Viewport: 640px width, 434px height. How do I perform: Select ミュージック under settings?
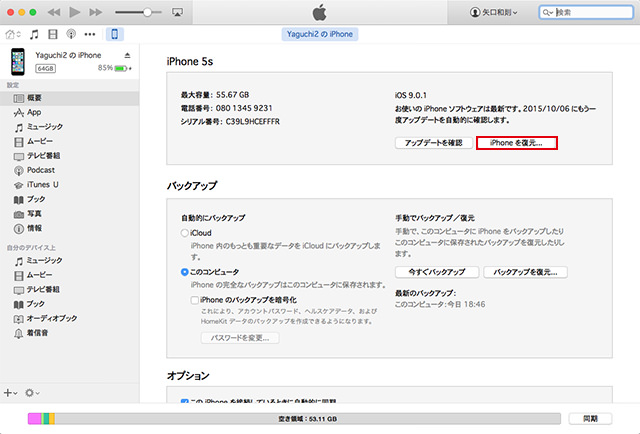[x=69, y=127]
